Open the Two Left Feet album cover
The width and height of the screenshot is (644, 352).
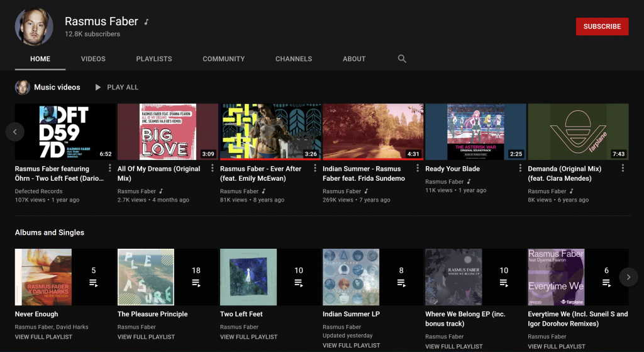248,277
